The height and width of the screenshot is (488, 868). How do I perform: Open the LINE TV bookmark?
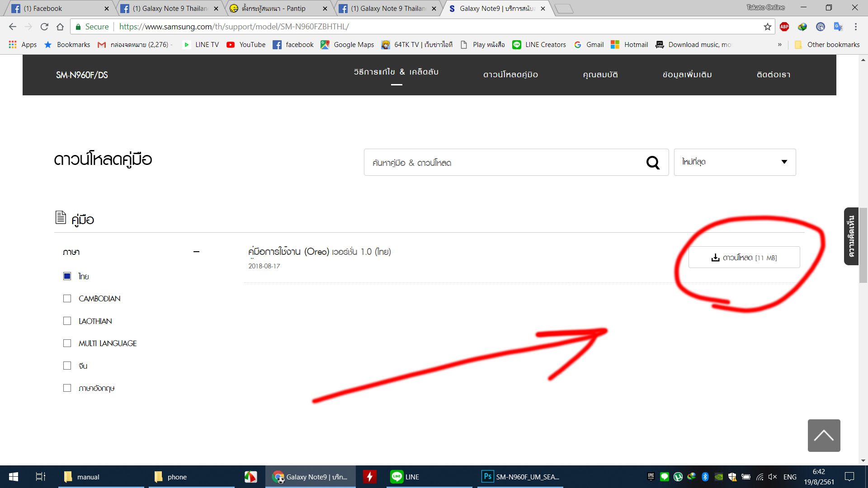pyautogui.click(x=201, y=44)
